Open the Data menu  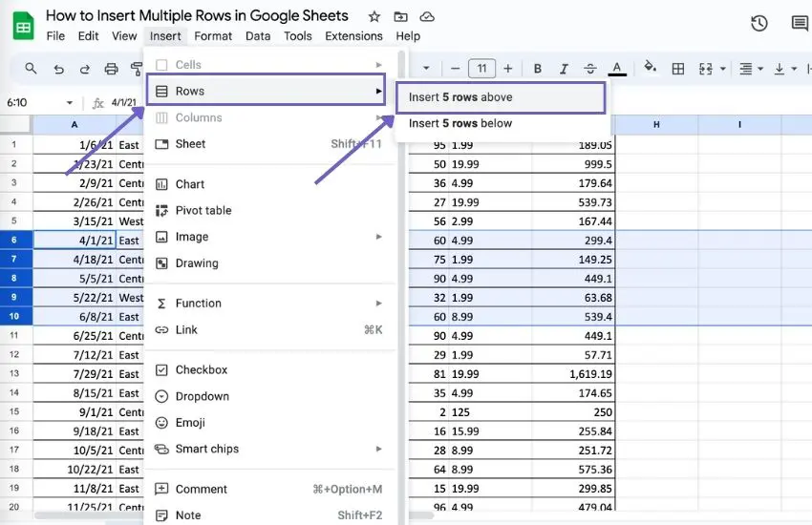258,36
